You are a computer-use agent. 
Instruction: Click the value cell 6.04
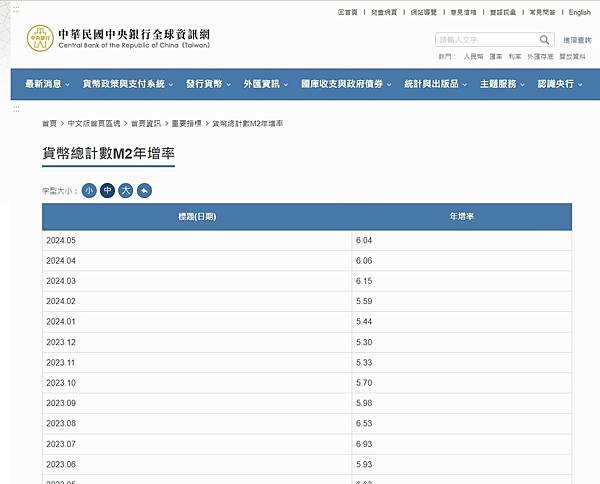tap(461, 240)
